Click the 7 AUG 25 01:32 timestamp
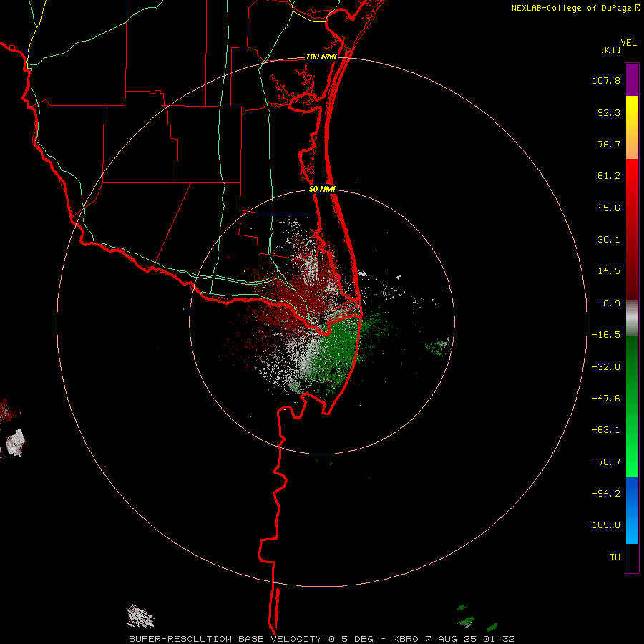Image resolution: width=644 pixels, height=644 pixels. pos(470,639)
